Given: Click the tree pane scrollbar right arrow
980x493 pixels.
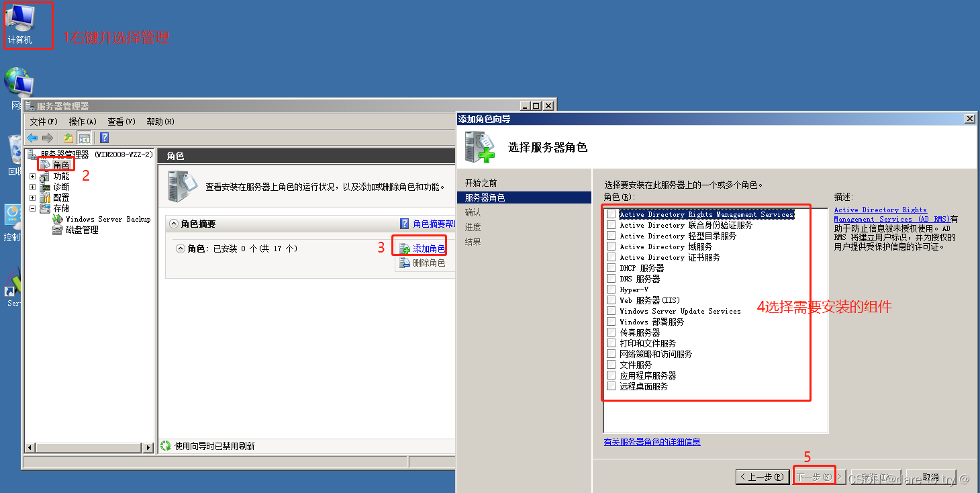Looking at the screenshot, I should pyautogui.click(x=150, y=447).
